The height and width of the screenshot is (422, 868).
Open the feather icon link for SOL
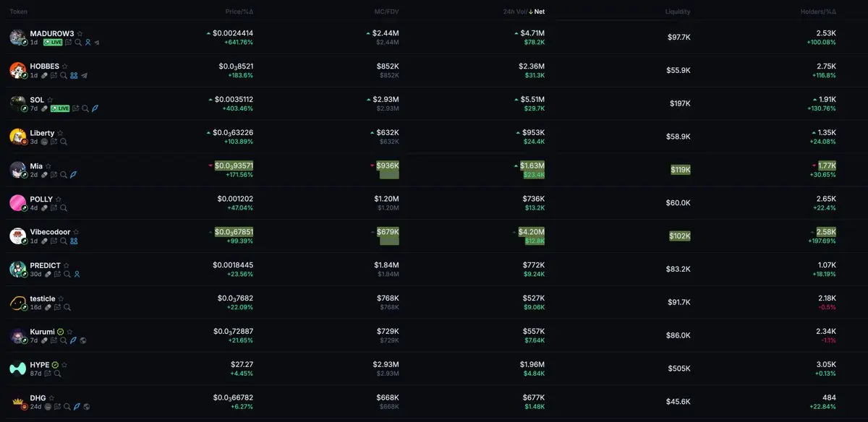point(95,108)
